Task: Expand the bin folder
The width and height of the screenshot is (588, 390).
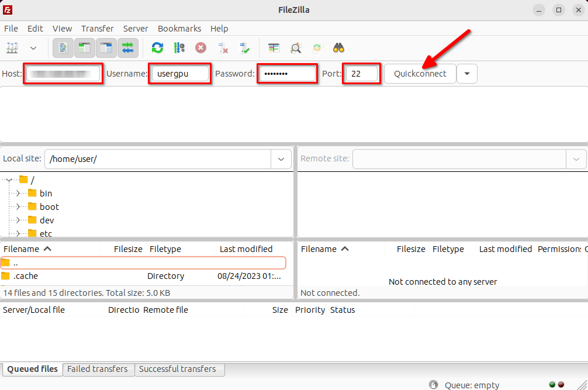Action: pos(18,193)
